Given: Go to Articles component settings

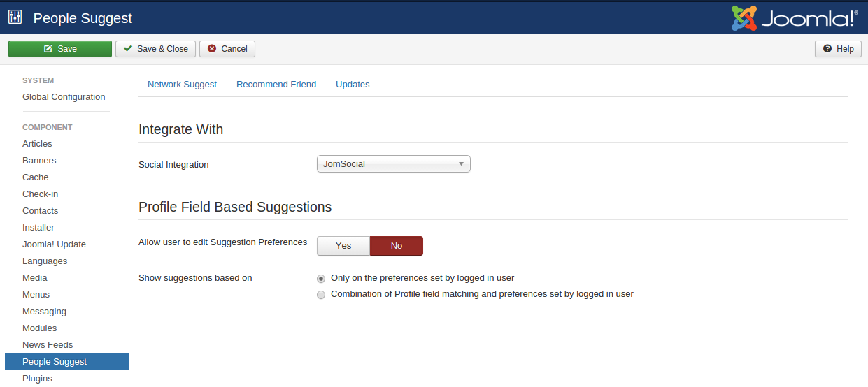Looking at the screenshot, I should (x=37, y=144).
